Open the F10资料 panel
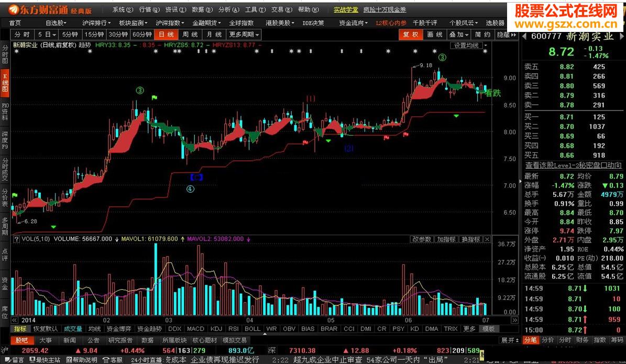626x364 pixels. tap(5, 113)
